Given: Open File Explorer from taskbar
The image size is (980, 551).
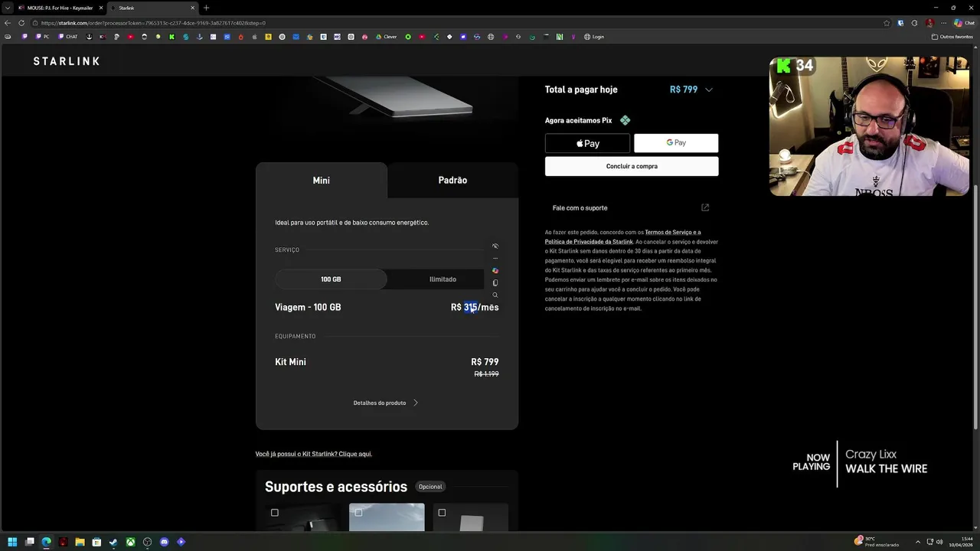Looking at the screenshot, I should (x=80, y=542).
